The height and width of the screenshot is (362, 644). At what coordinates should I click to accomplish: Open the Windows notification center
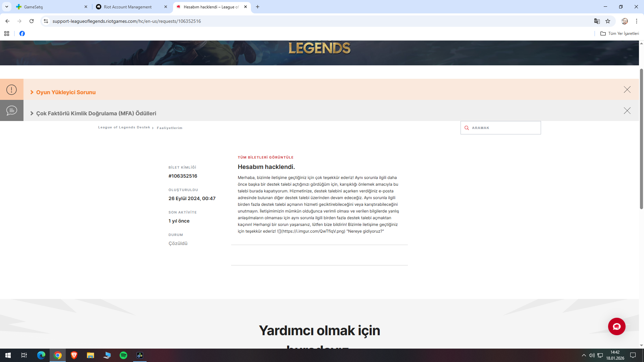[633, 355]
